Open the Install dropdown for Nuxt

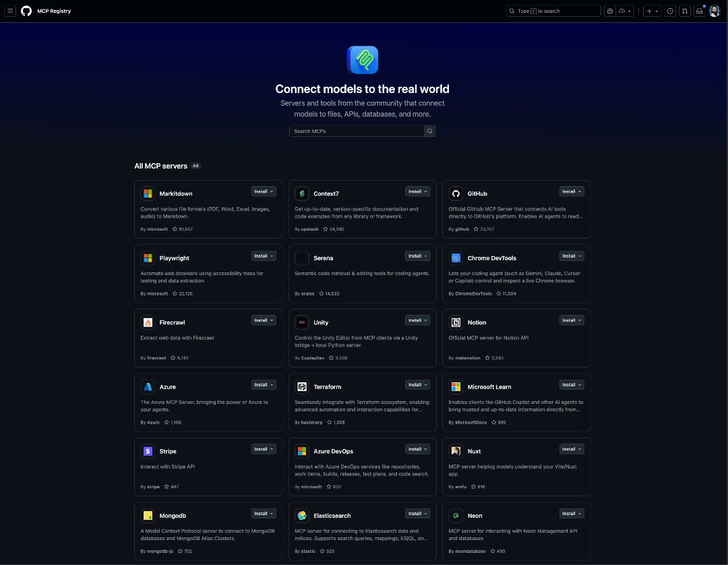click(572, 449)
